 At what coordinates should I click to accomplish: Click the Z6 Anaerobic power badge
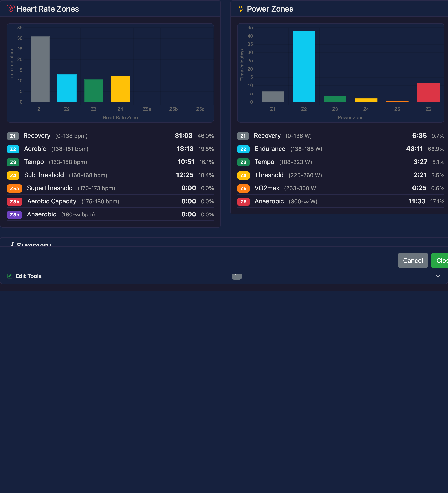click(243, 202)
